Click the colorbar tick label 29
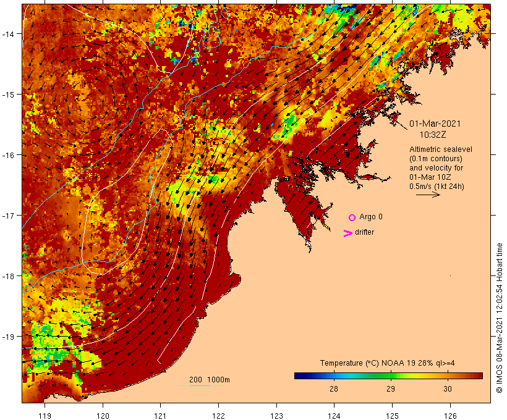The height and width of the screenshot is (420, 507). click(x=391, y=388)
